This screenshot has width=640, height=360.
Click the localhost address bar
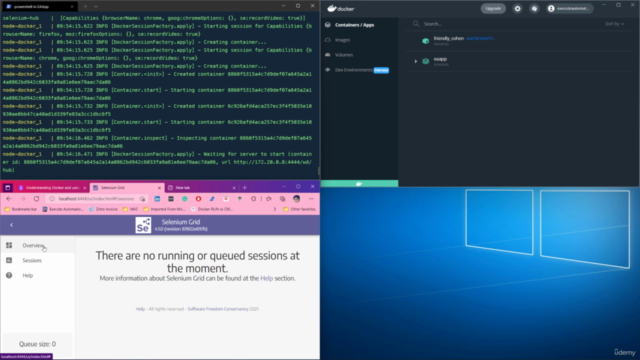pyautogui.click(x=96, y=199)
